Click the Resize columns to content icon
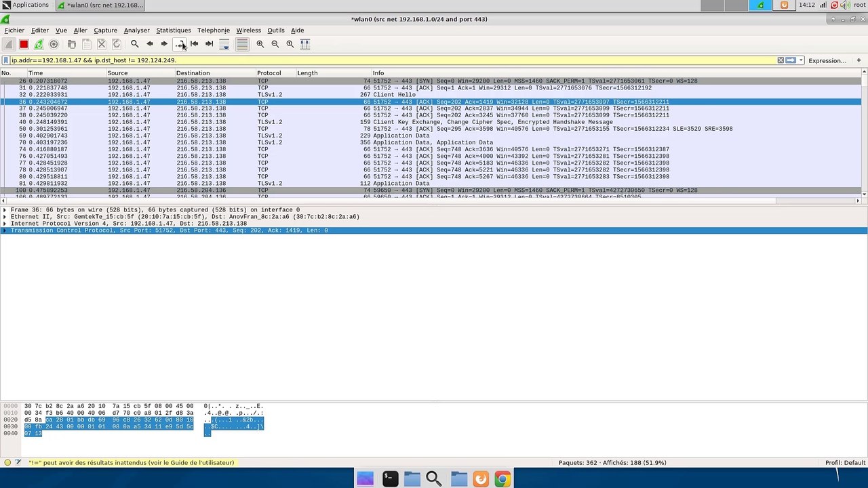This screenshot has height=488, width=868. (305, 44)
